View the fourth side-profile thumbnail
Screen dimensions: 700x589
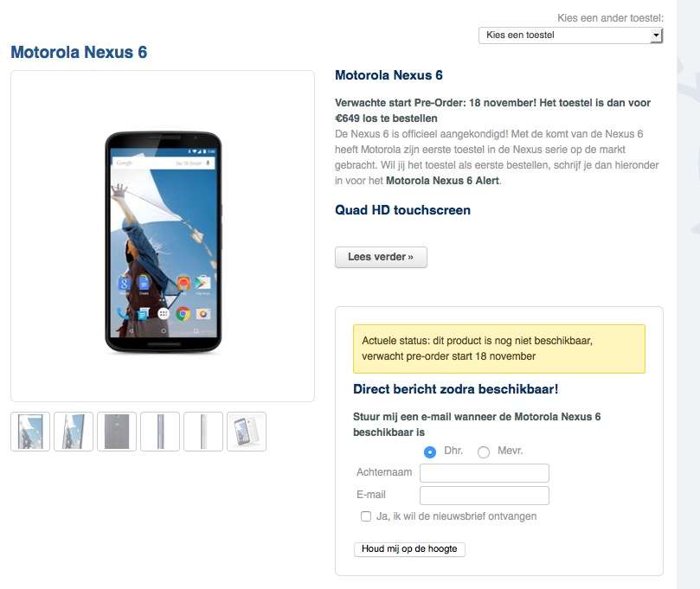(160, 432)
